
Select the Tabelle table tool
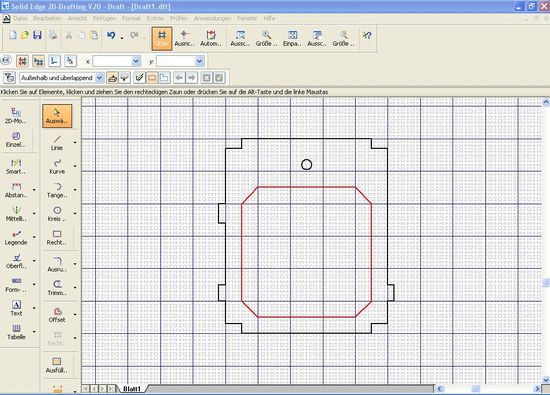click(x=16, y=332)
